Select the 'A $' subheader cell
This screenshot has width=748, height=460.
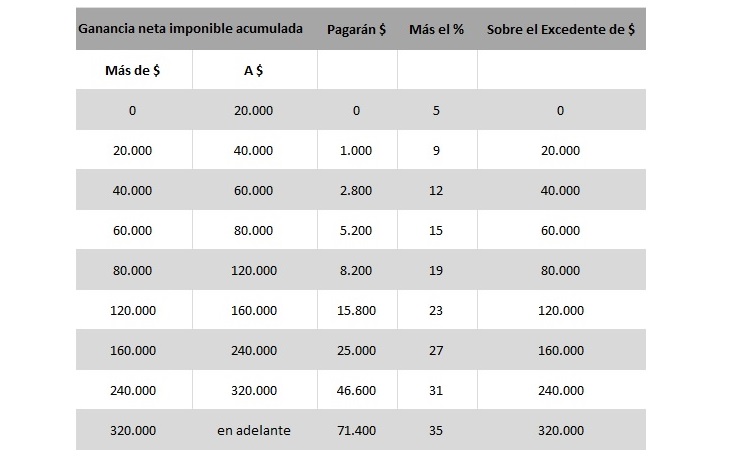coord(254,70)
